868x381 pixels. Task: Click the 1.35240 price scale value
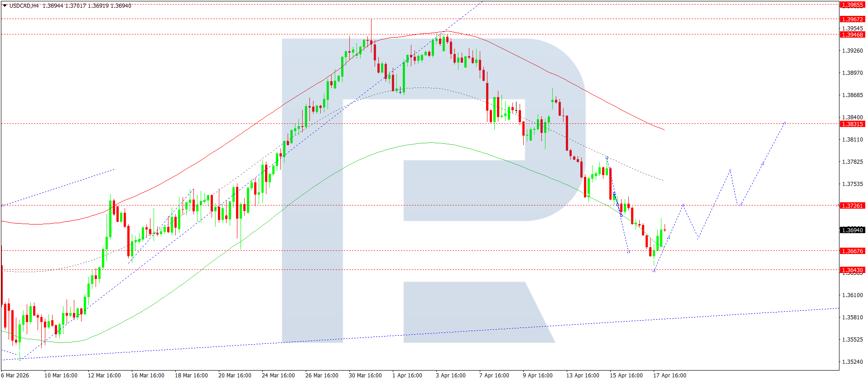[x=852, y=362]
